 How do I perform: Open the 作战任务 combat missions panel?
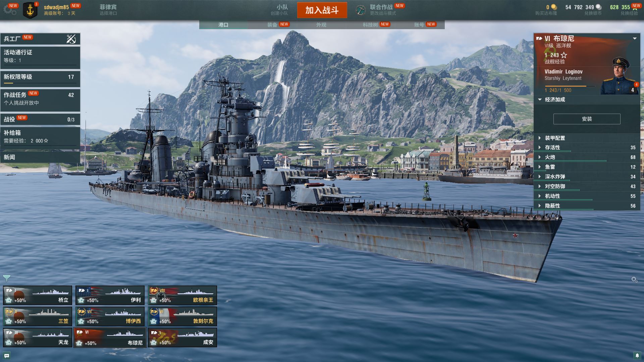point(40,100)
